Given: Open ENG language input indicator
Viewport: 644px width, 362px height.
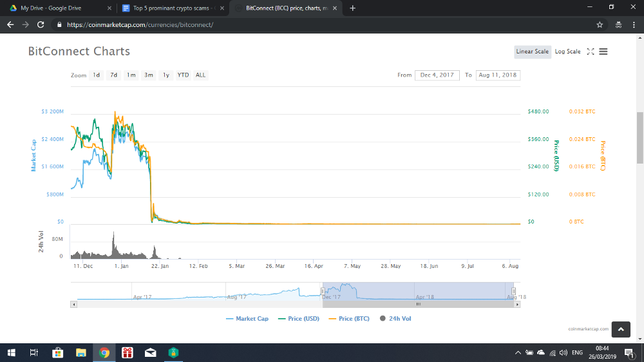Looking at the screenshot, I should [577, 352].
